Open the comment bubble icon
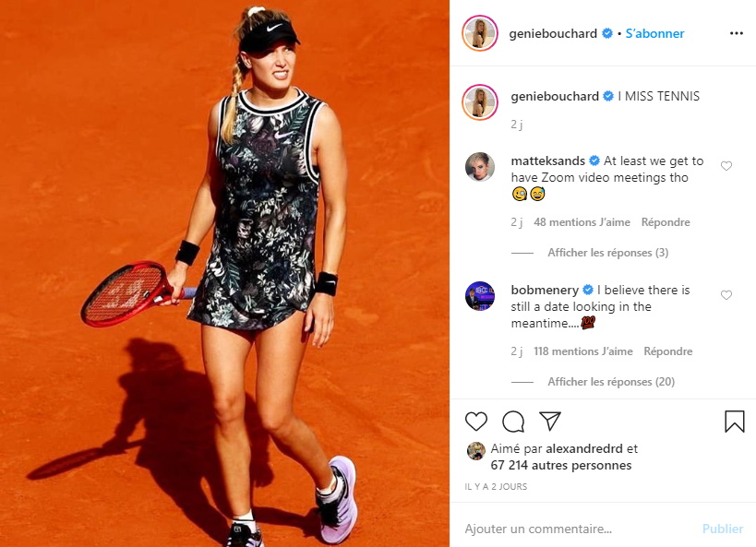The width and height of the screenshot is (756, 547). click(513, 422)
